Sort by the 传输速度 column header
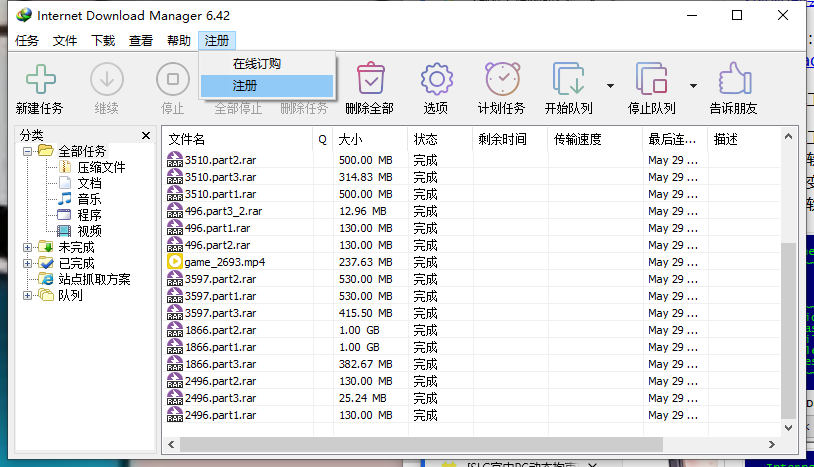The height and width of the screenshot is (467, 814). (x=595, y=139)
